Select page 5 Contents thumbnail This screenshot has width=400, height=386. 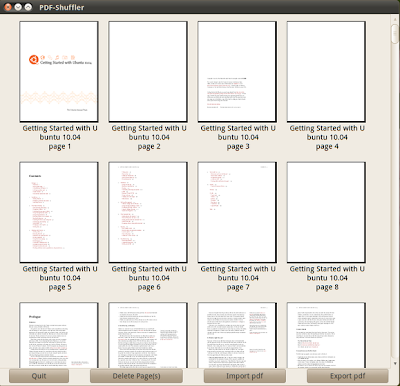[59, 212]
